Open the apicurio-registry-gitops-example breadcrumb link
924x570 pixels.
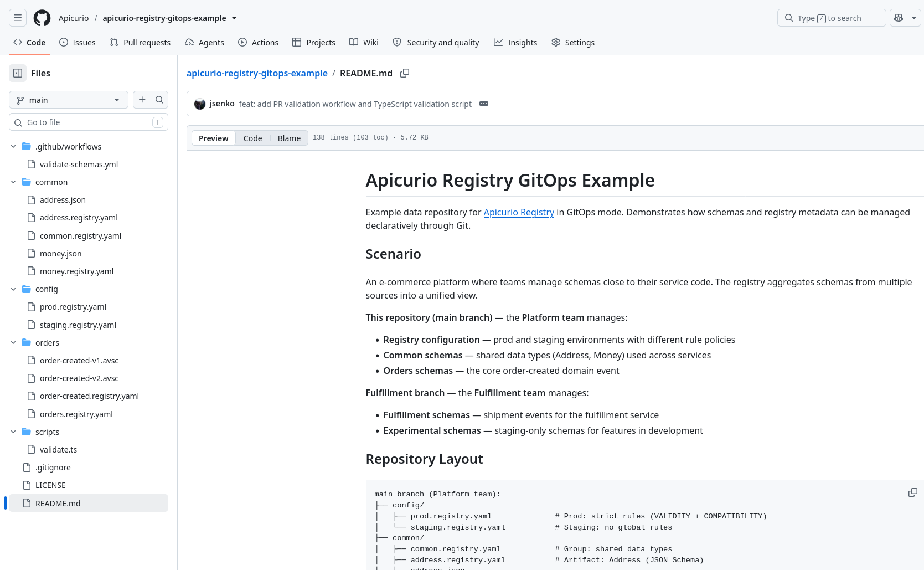(x=257, y=73)
